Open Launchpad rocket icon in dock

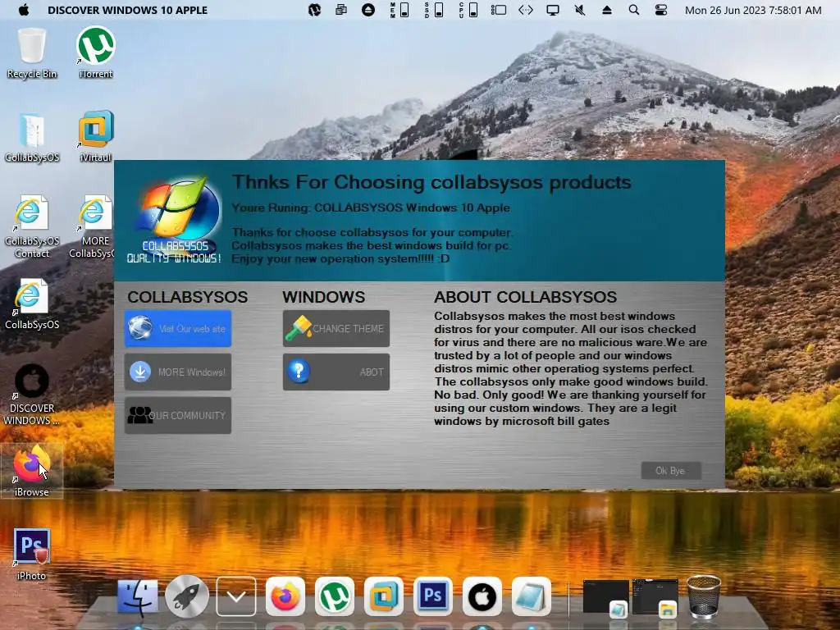[x=187, y=597]
